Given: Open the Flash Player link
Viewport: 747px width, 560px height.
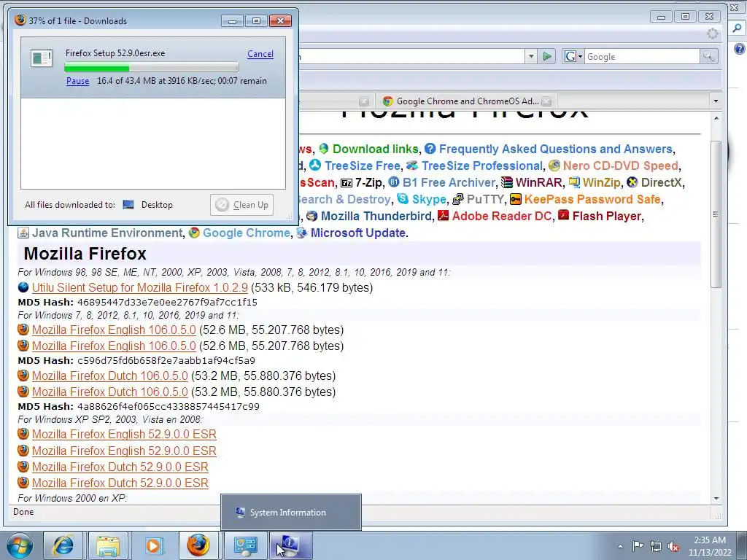Looking at the screenshot, I should tap(607, 216).
